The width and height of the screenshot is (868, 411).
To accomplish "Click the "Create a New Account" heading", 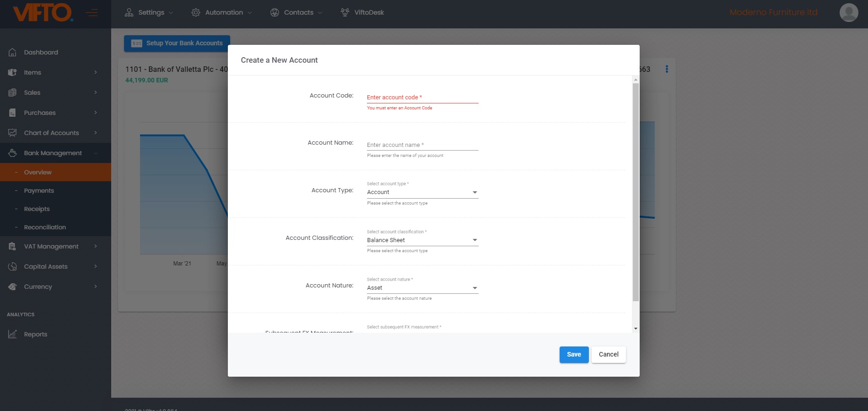I will [279, 60].
